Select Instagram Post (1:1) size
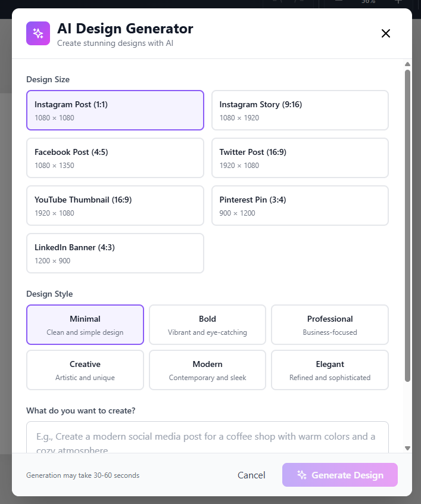The image size is (421, 504). point(115,110)
